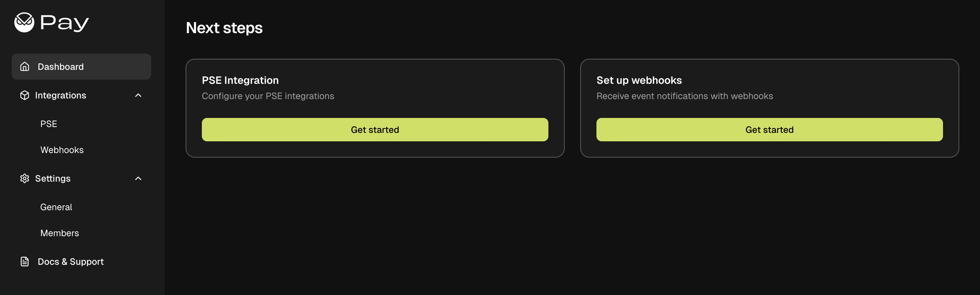980x295 pixels.
Task: Collapse the Settings section chevron
Action: pos(138,178)
